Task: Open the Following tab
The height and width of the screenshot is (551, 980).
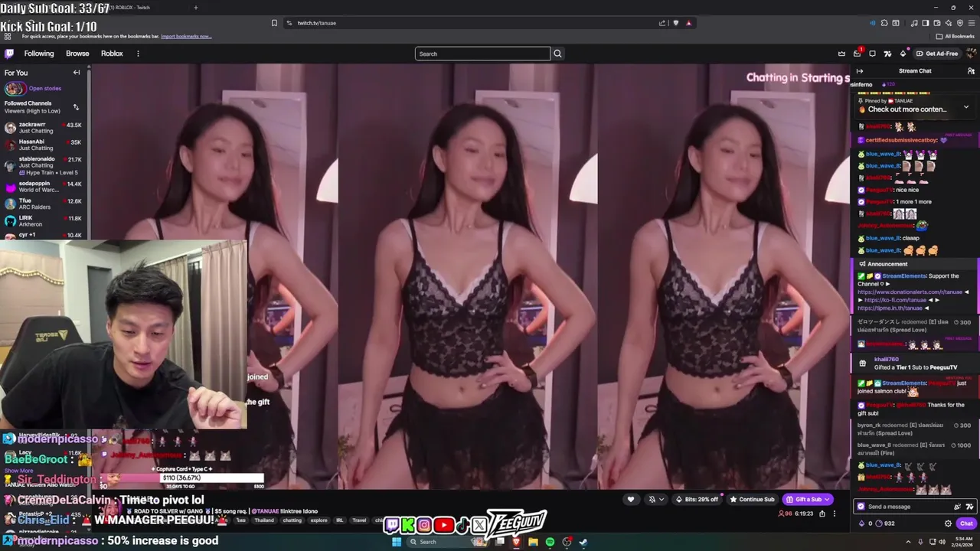Action: click(39, 54)
